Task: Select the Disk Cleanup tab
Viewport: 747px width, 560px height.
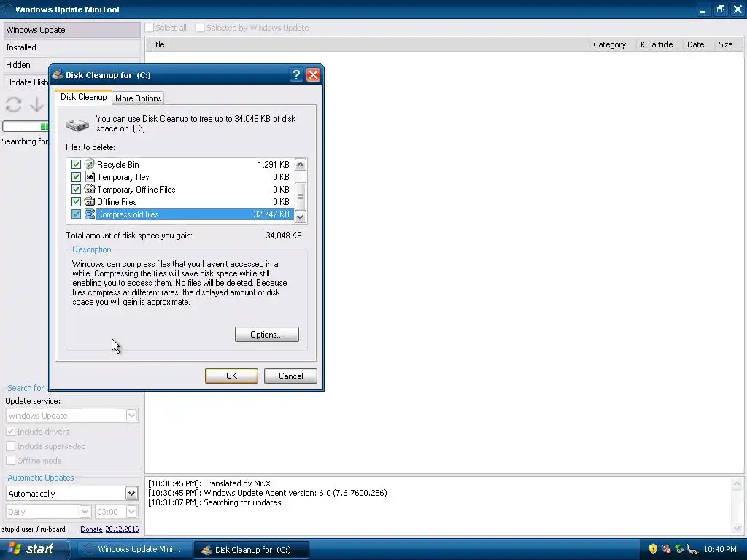Action: [83, 97]
